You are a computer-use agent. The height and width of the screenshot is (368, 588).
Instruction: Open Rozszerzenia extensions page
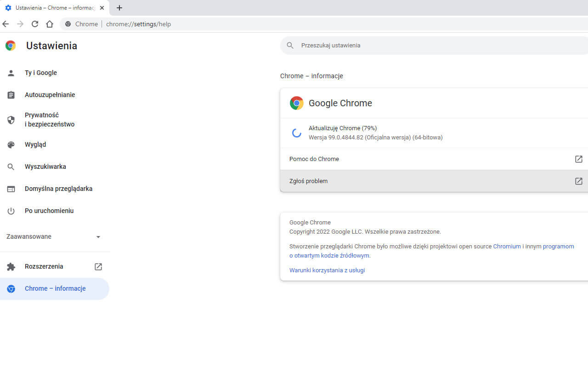(x=55, y=266)
